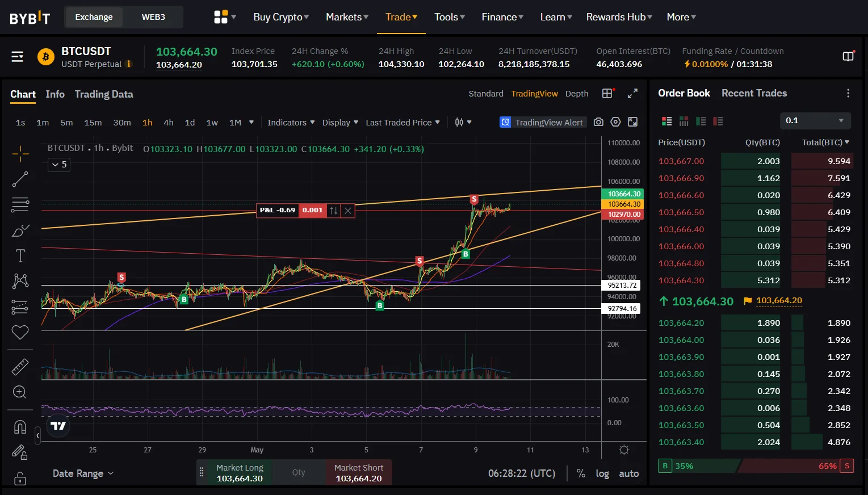Open the forecasting and measurement tools

click(x=20, y=307)
